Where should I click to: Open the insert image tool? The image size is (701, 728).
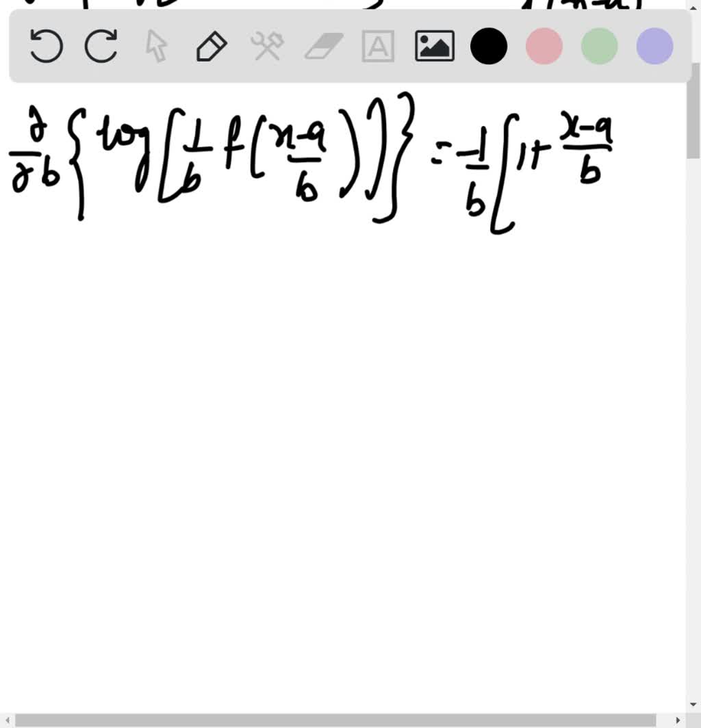(x=435, y=47)
